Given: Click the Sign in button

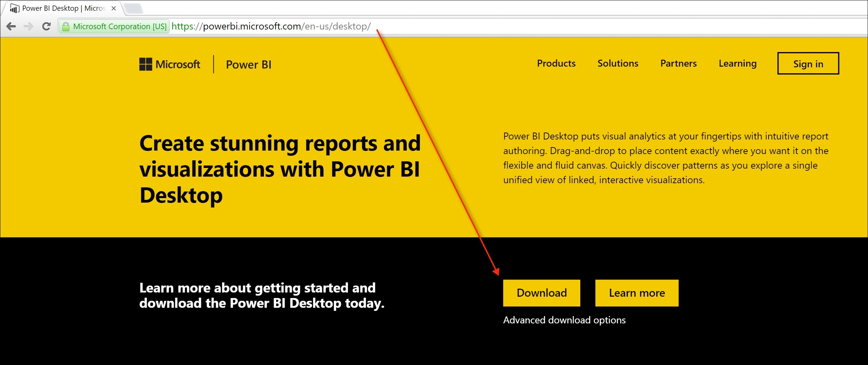Looking at the screenshot, I should tap(808, 63).
